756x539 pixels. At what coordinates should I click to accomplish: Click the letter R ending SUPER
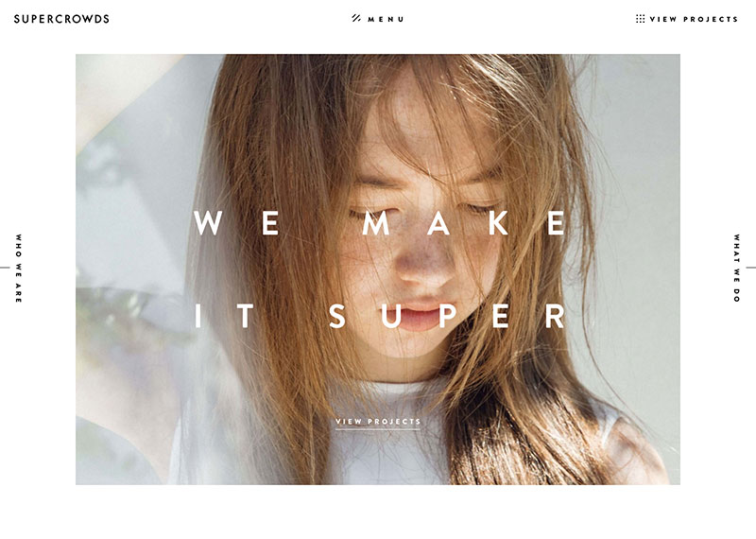555,316
